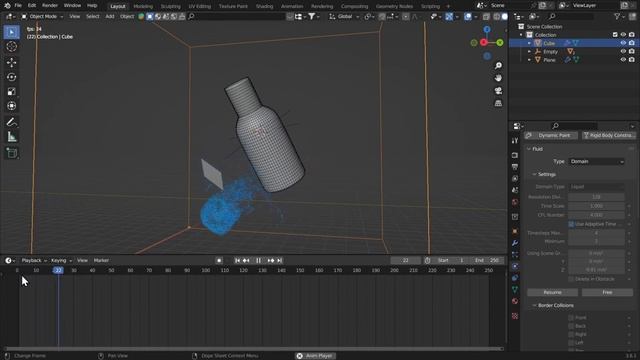Enable Front border collision checkbox
640x360 pixels.
click(571, 318)
